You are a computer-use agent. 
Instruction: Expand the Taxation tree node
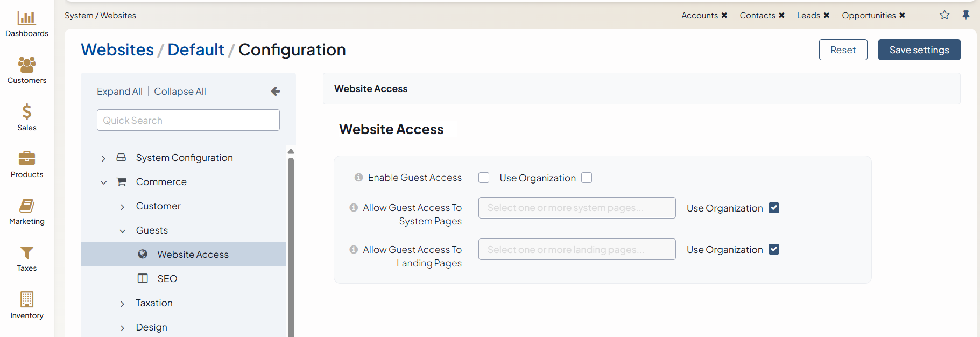(x=122, y=304)
